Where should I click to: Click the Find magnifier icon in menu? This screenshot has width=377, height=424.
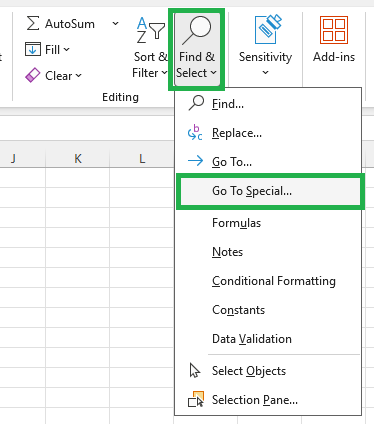point(196,103)
